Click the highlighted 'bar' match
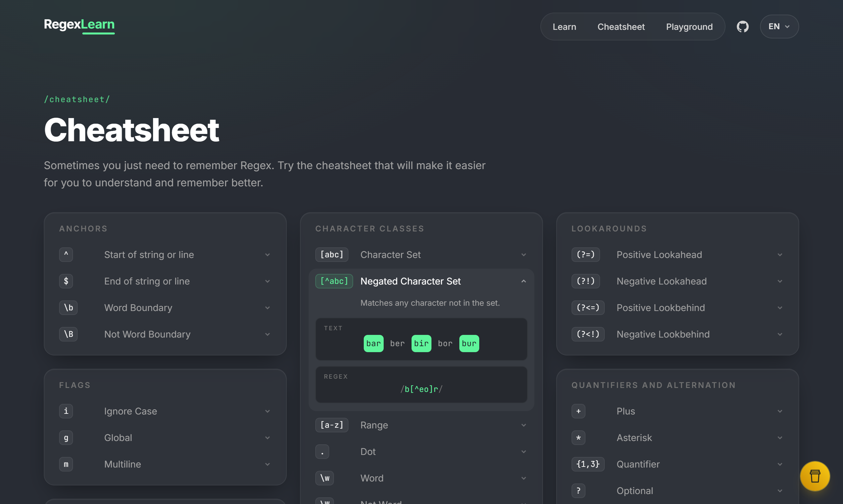 point(374,344)
